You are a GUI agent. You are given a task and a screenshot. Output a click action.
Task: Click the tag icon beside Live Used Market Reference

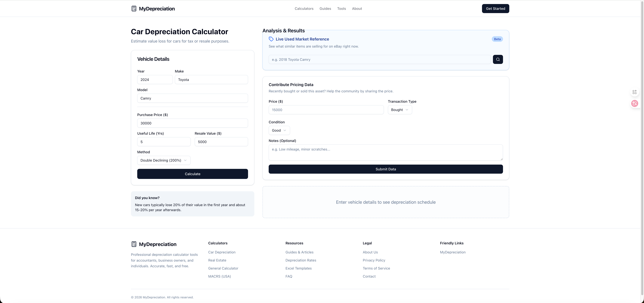[271, 39]
